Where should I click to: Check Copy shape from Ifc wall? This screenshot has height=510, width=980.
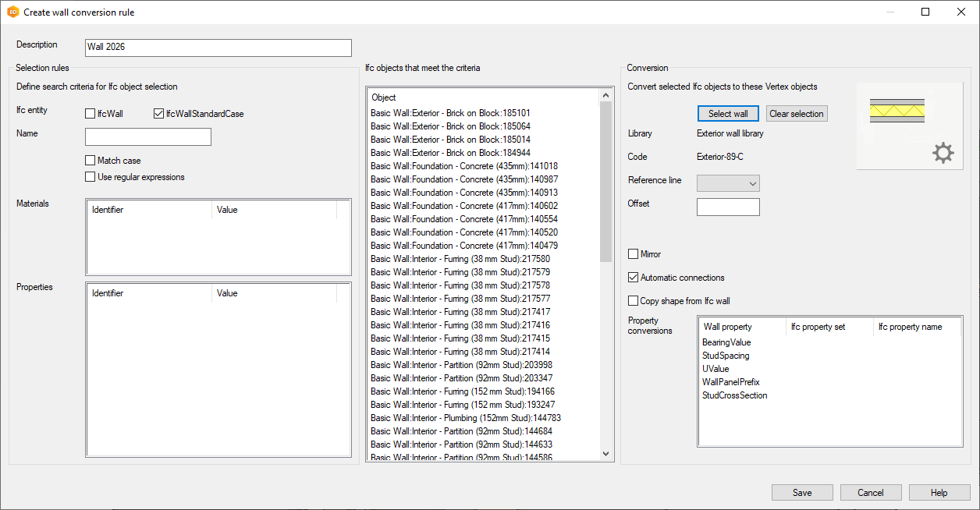(634, 301)
